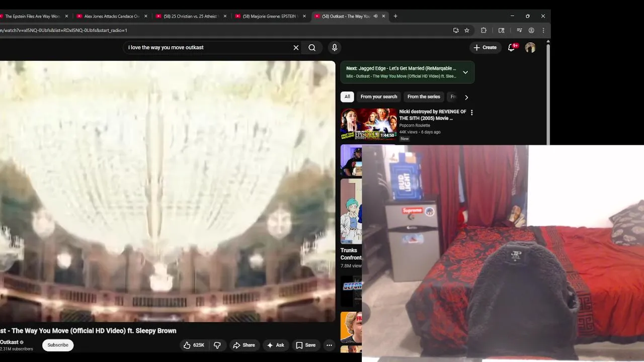Screen dimensions: 644x362
Task: Open Nicki destroyed by REVENGE OF THE SITH title
Action: coord(433,115)
